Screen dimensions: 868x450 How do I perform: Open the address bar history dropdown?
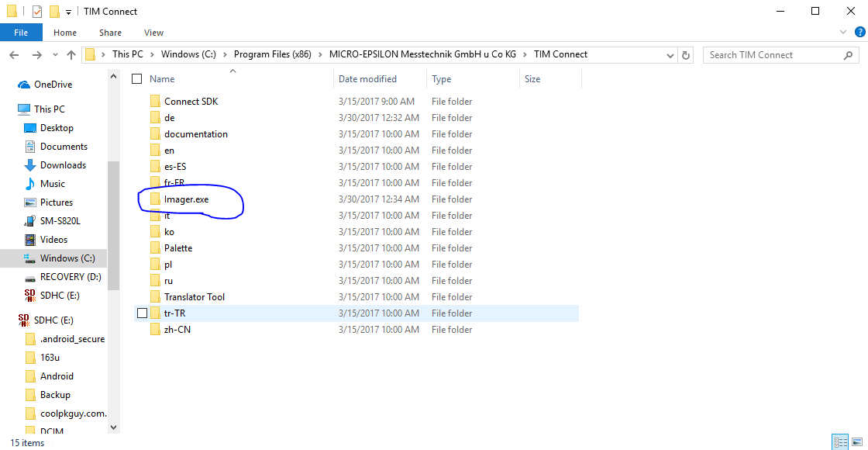[x=670, y=55]
